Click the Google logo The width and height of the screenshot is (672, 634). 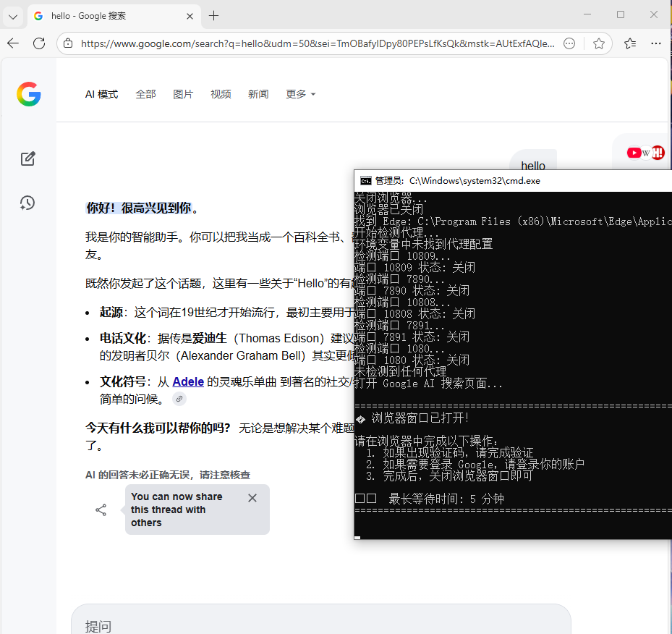(29, 94)
